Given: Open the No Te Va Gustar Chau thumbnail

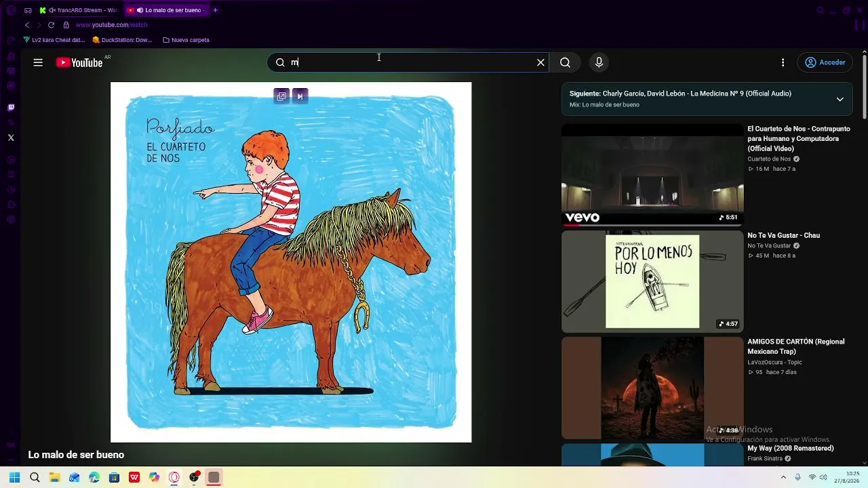Looking at the screenshot, I should tap(652, 281).
